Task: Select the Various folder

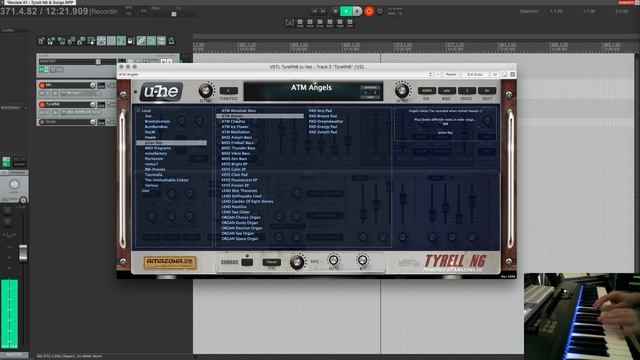Action: pyautogui.click(x=151, y=185)
